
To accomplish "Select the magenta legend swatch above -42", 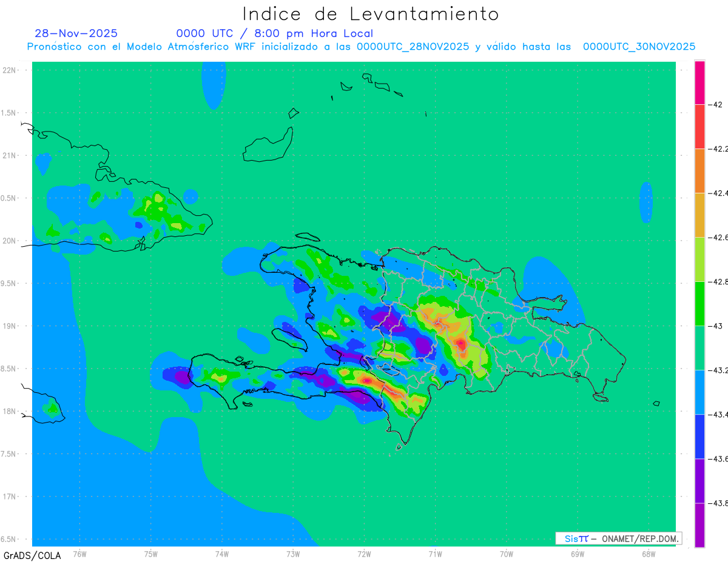I will click(x=699, y=83).
